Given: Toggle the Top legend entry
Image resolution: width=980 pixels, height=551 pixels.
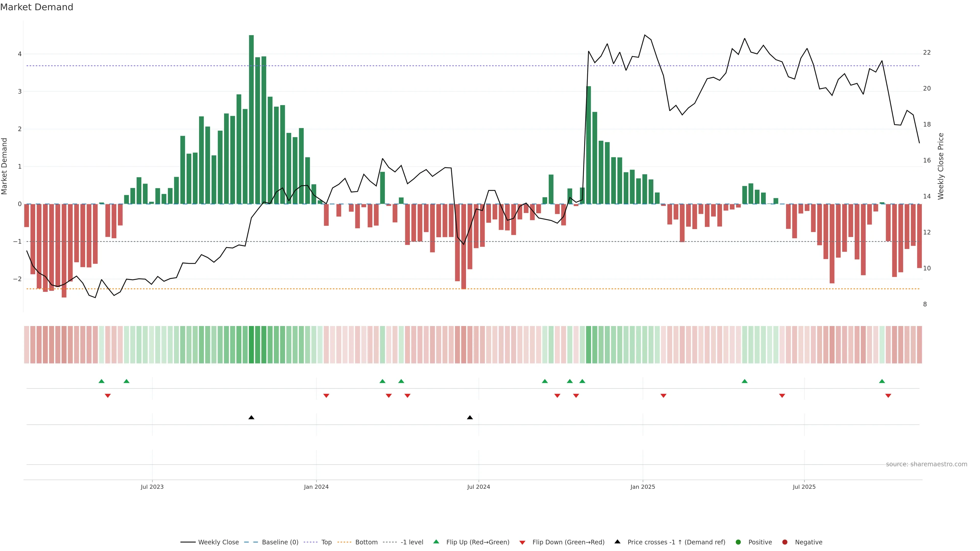Looking at the screenshot, I should tap(326, 542).
